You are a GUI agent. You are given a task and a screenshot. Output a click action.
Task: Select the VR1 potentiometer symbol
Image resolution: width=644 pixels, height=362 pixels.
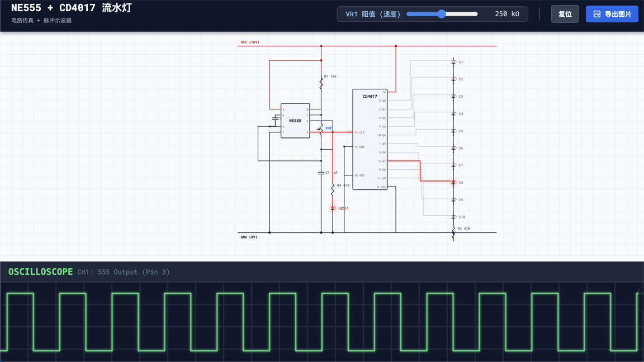320,128
